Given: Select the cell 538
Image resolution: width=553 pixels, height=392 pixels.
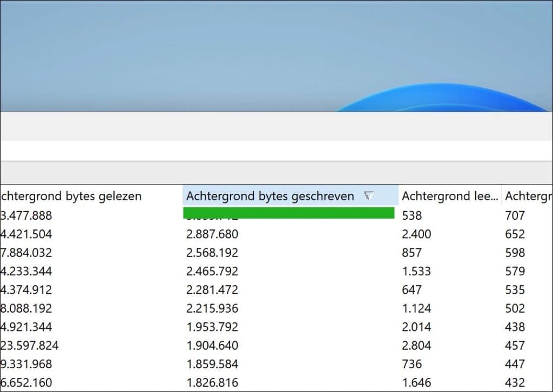Looking at the screenshot, I should click(412, 215).
